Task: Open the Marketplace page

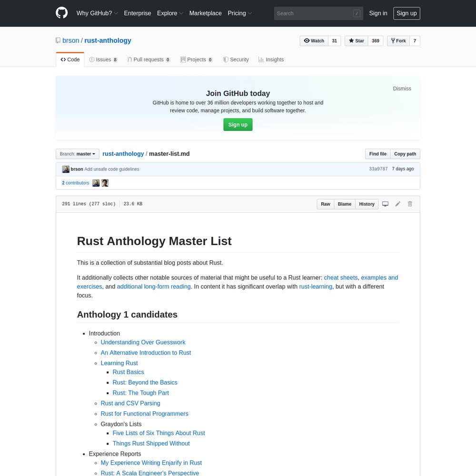Action: (206, 13)
